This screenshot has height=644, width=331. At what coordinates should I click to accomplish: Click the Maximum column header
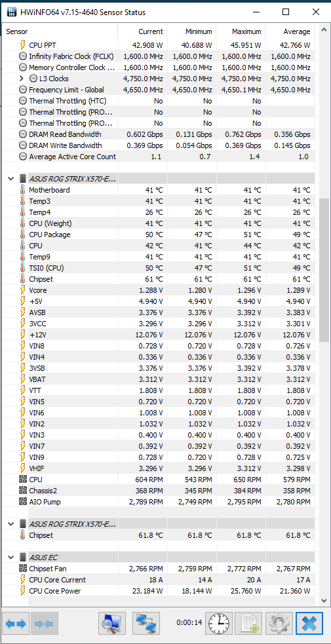point(241,31)
